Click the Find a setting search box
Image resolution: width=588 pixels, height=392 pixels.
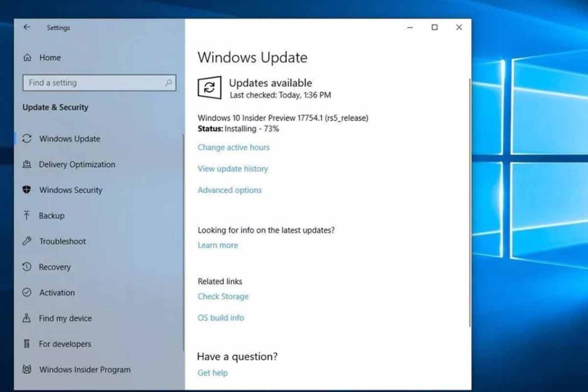99,83
